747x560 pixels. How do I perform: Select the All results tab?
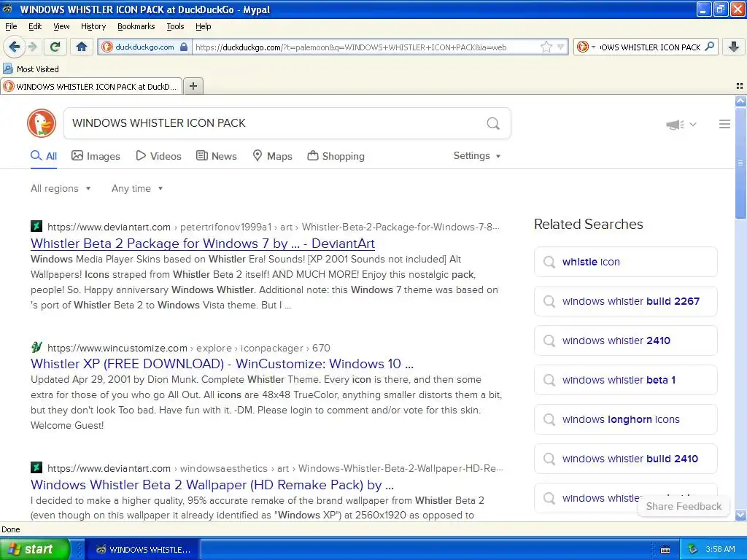(x=44, y=156)
